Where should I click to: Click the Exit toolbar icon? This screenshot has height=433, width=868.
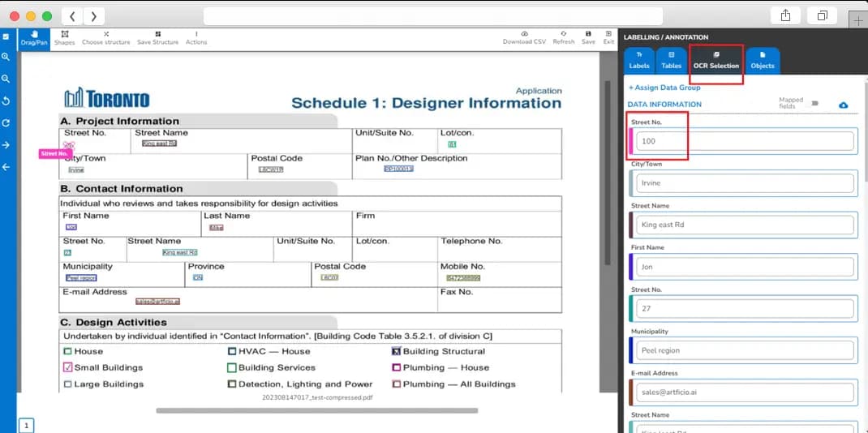click(x=608, y=38)
